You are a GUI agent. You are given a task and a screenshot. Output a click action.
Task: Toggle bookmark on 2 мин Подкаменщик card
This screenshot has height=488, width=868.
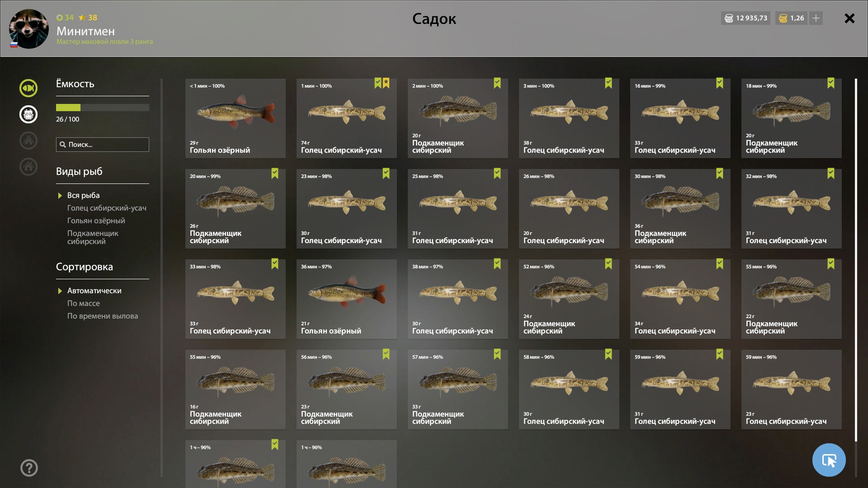tap(497, 83)
